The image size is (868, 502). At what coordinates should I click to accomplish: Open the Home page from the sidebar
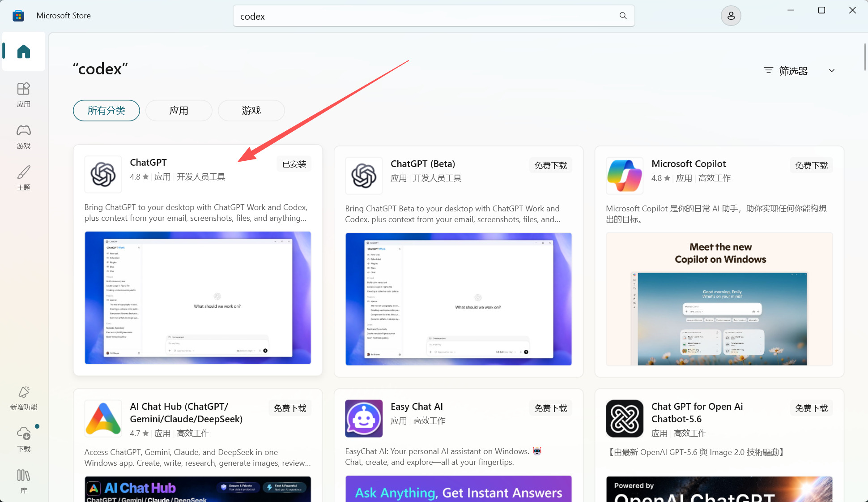coord(24,51)
